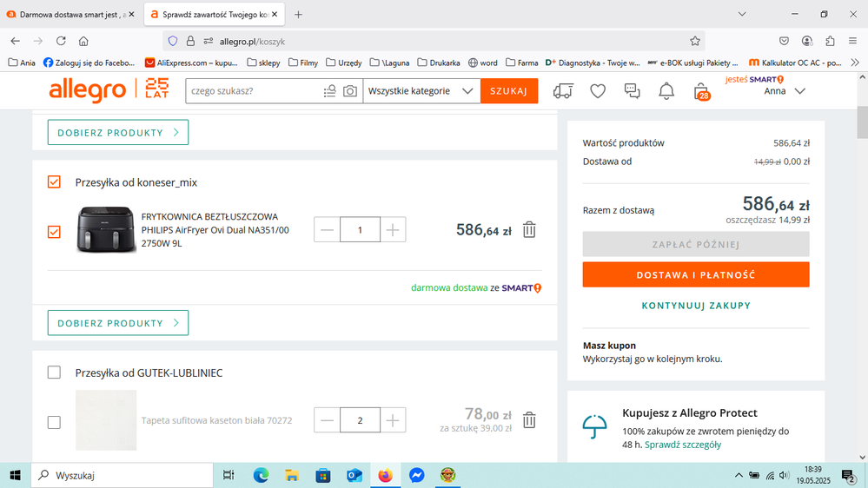Check the GUTEK-LUBLINIEC shipment checkbox
This screenshot has width=868, height=488.
[x=54, y=373]
